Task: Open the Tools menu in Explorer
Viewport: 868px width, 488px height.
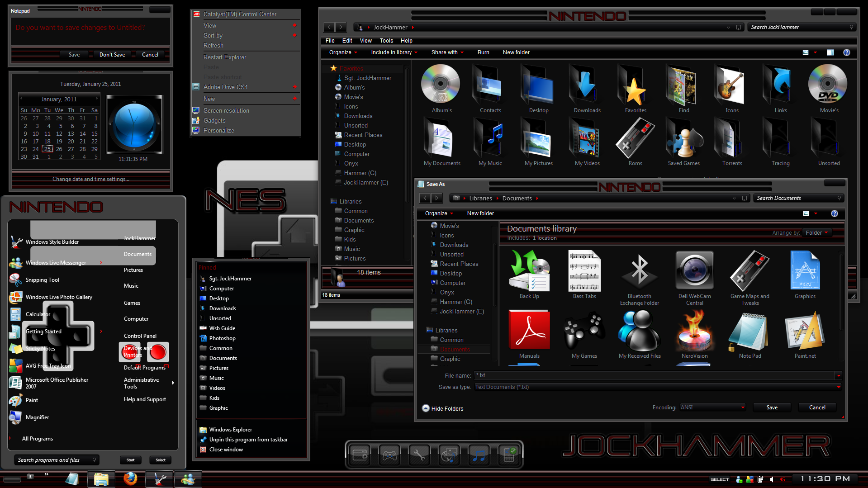Action: tap(386, 41)
